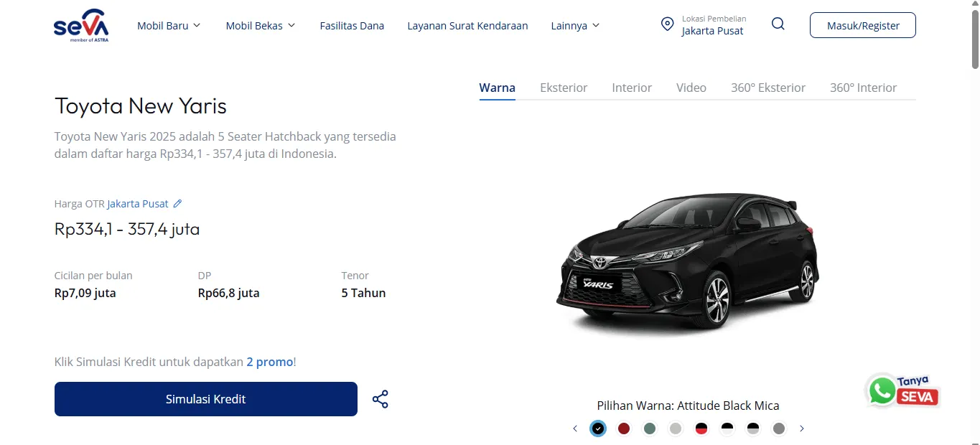Open the 2 promo link
This screenshot has width=980, height=445.
pos(270,362)
